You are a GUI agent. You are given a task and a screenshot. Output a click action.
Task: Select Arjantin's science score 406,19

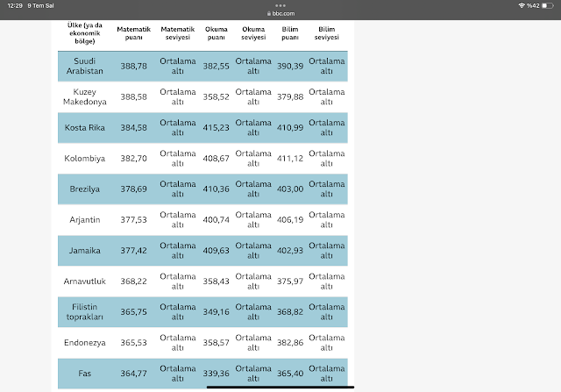pos(290,219)
